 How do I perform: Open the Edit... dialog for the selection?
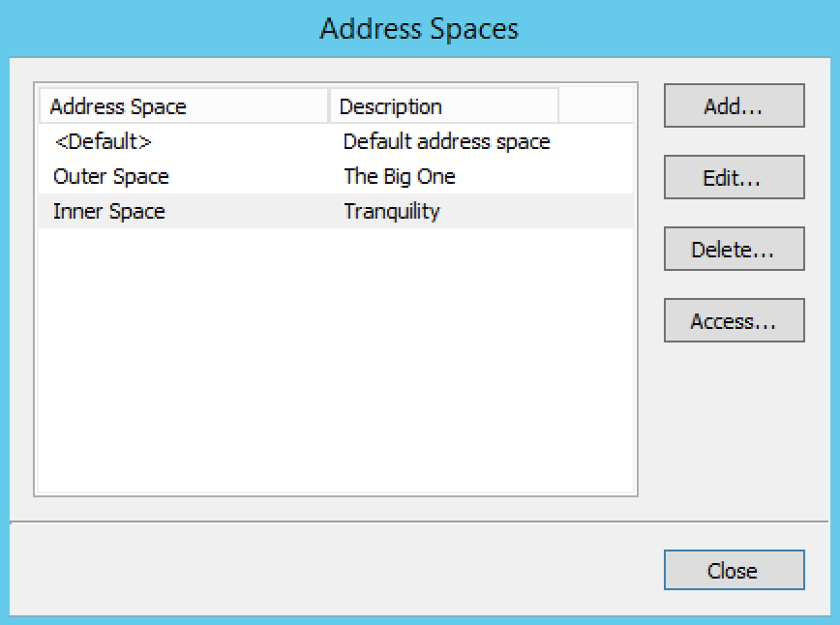734,178
